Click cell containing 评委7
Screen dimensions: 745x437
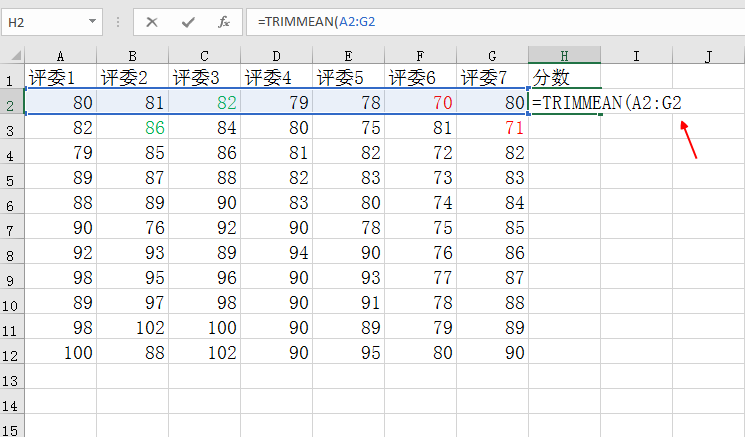[x=492, y=76]
